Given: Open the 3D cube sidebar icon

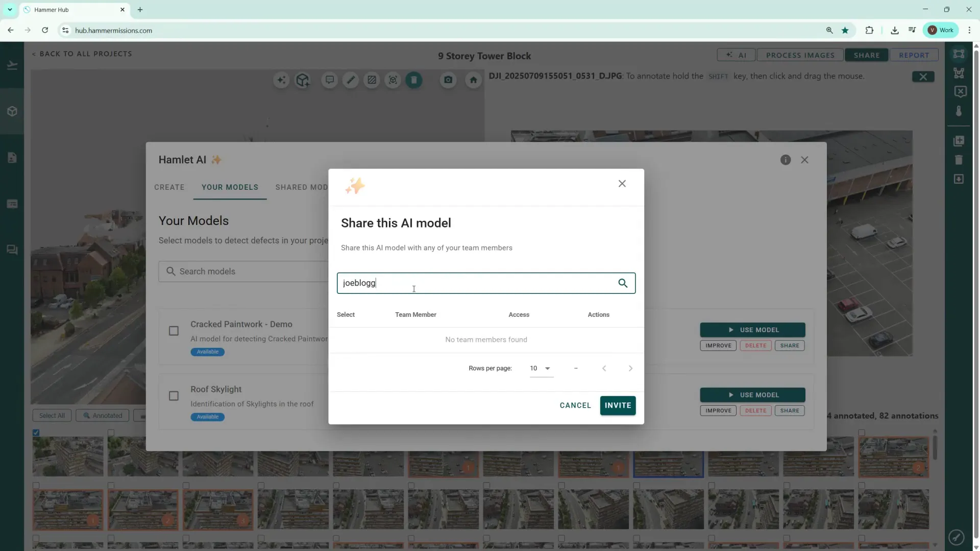Looking at the screenshot, I should pyautogui.click(x=12, y=111).
